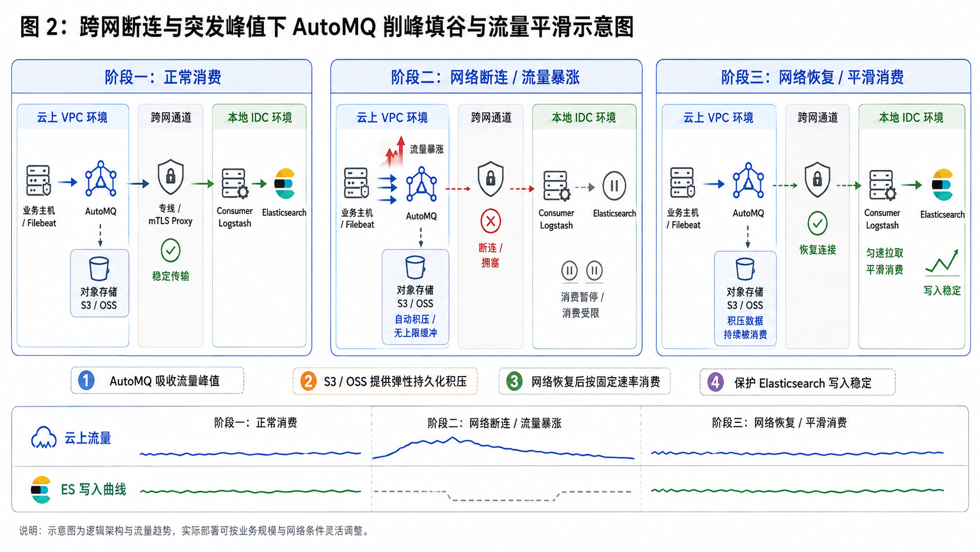This screenshot has height=552, width=980.
Task: Click the 自动积压 / 无上限缓冲 blue text
Action: (415, 326)
